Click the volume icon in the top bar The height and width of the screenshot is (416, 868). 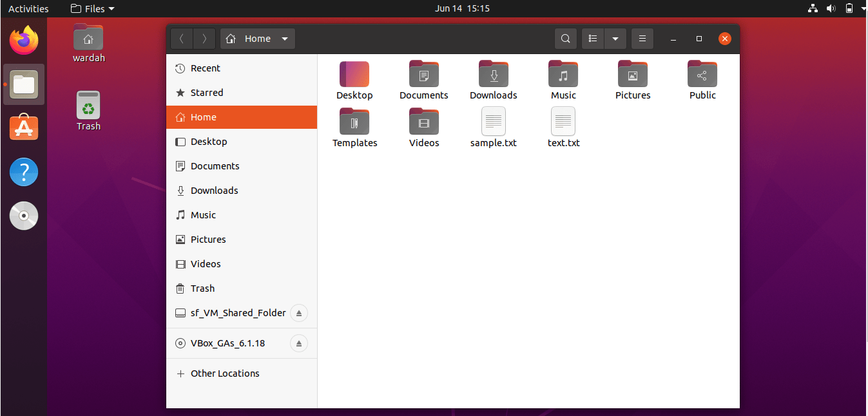tap(831, 8)
